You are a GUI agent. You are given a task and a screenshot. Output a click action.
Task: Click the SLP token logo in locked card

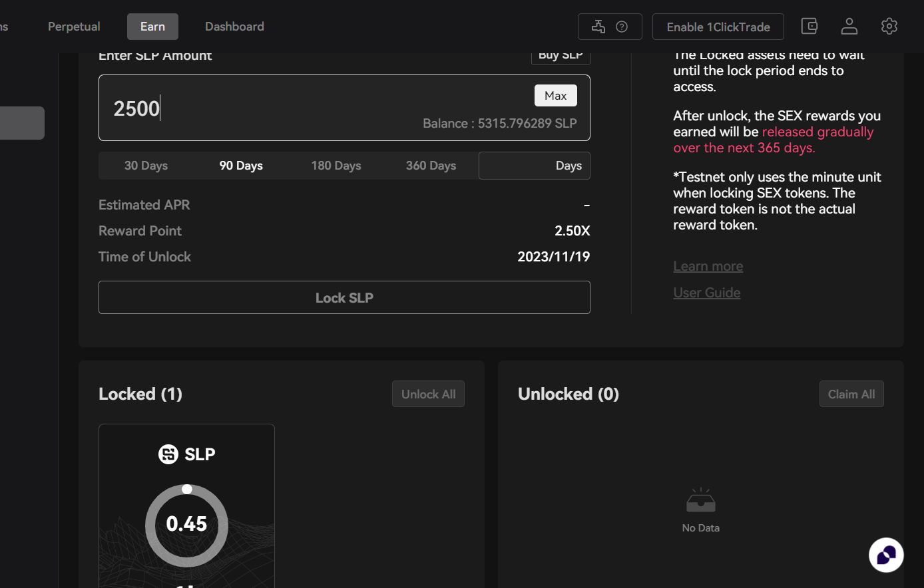[x=168, y=454]
